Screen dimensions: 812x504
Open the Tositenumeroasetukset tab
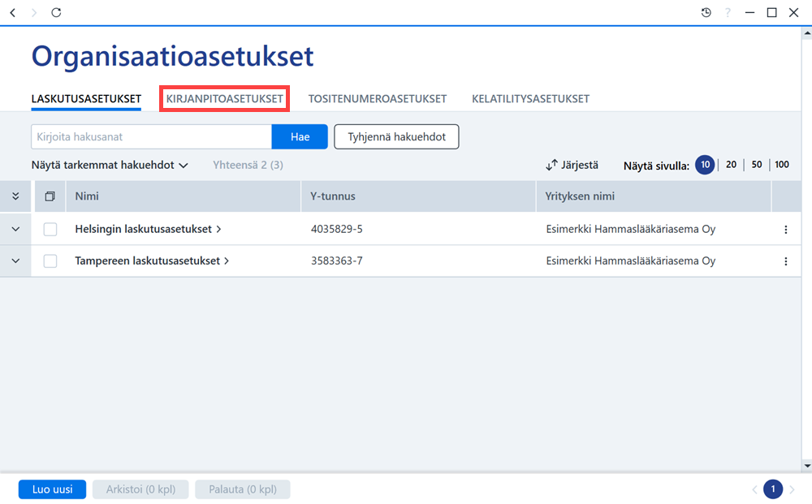[x=378, y=99]
